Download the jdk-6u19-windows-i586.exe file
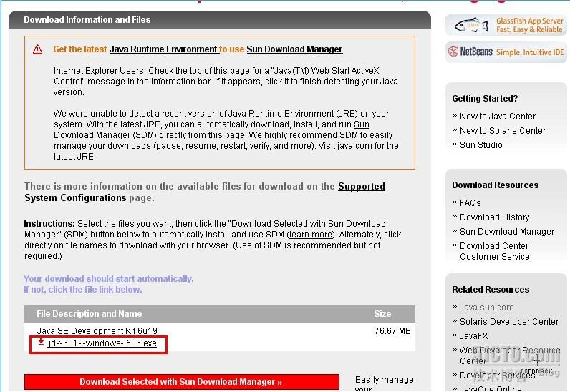Viewport: 570px width, 392px height. [x=102, y=343]
